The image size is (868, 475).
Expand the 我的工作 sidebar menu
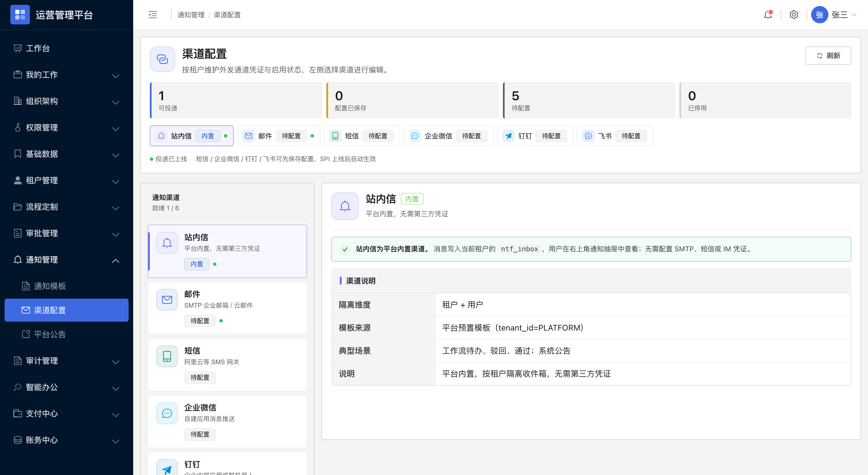[x=66, y=75]
